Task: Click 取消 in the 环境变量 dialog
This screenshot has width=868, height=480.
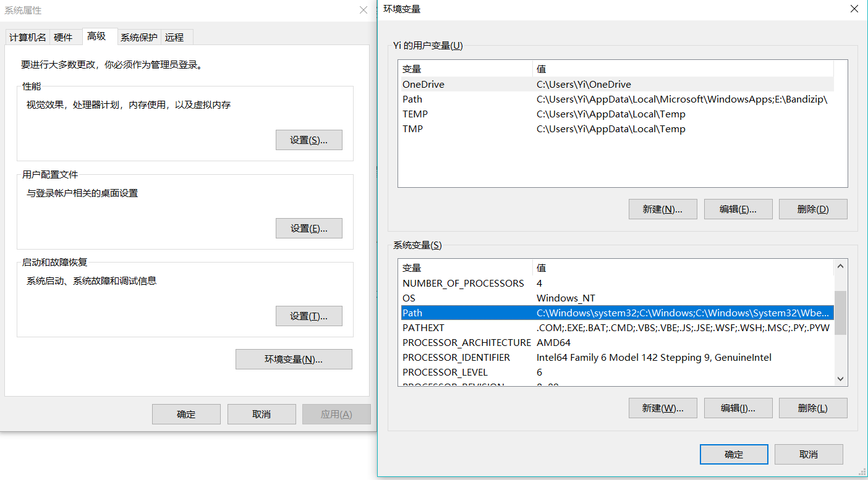Action: pyautogui.click(x=809, y=455)
